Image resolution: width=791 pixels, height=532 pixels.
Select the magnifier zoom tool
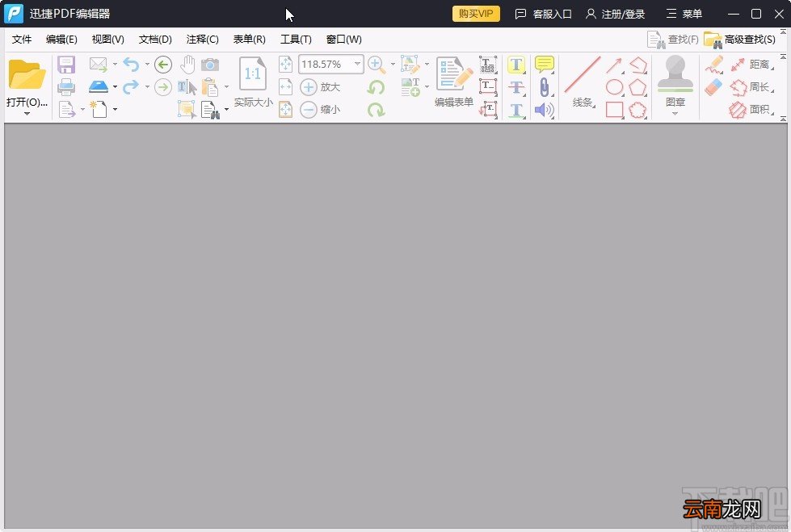pos(377,65)
